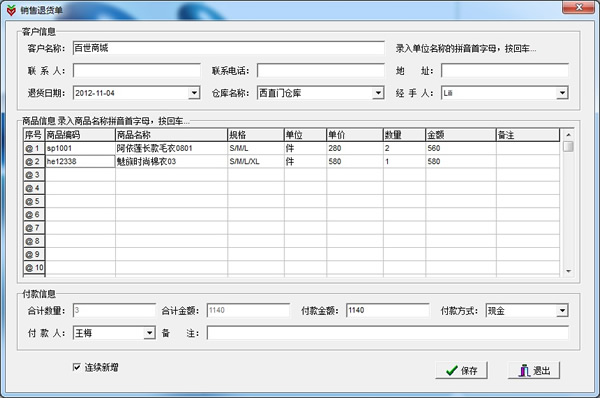Expand the 仓库名称 warehouse dropdown
Screen dimensions: 600x398
[x=378, y=93]
